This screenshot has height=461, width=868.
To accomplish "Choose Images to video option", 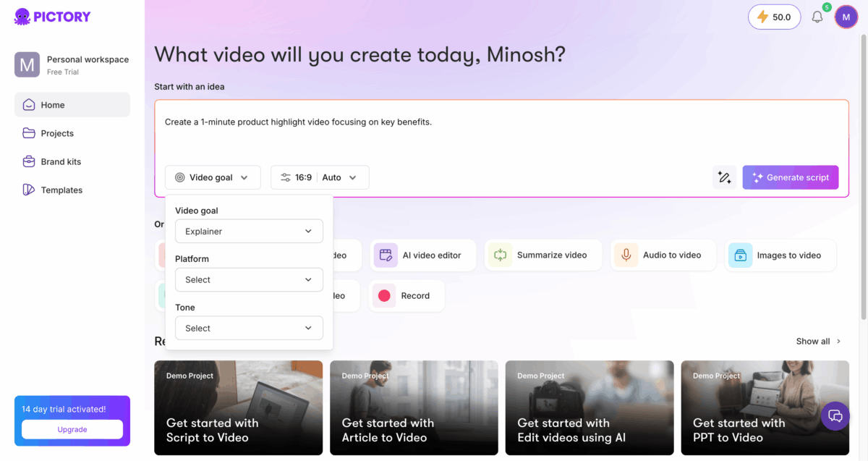I will pyautogui.click(x=780, y=255).
